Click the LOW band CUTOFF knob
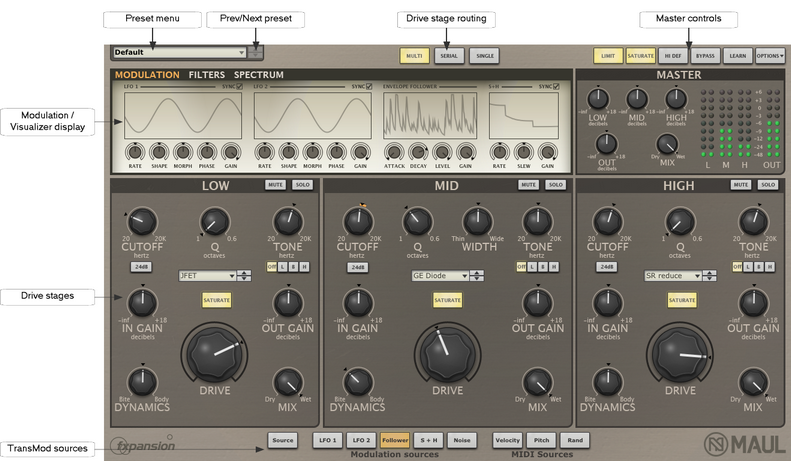 [142, 221]
